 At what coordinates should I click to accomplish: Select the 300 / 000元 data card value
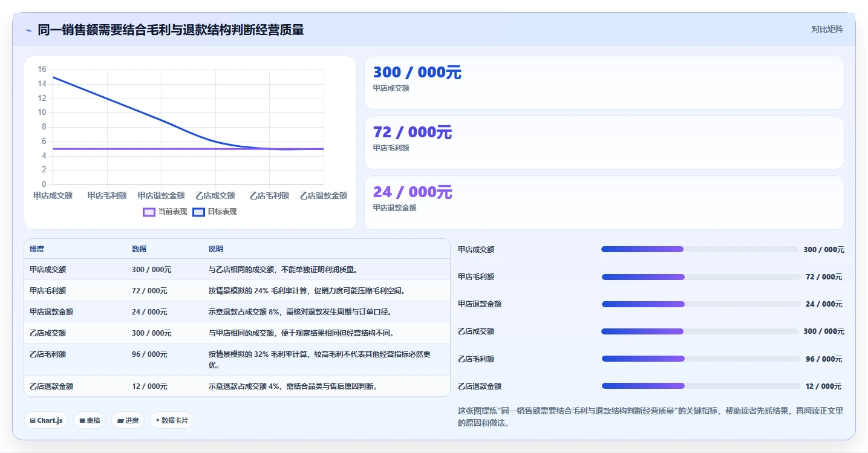(417, 73)
